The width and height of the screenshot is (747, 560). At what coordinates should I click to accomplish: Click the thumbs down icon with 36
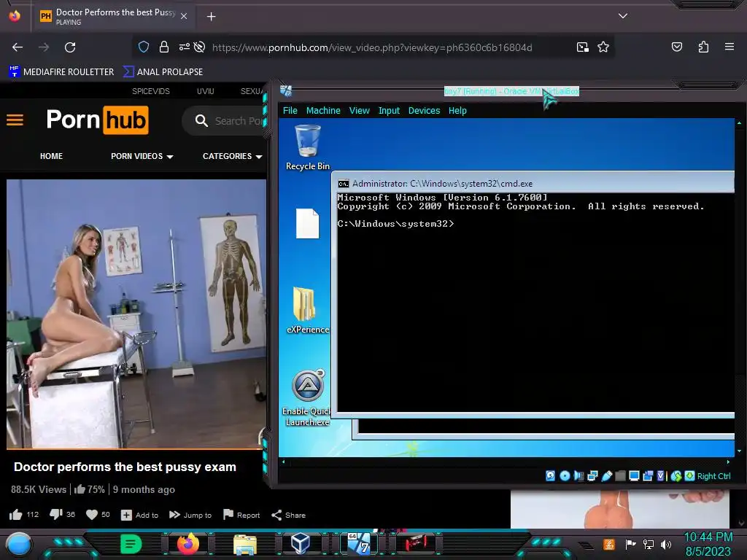[x=56, y=515]
